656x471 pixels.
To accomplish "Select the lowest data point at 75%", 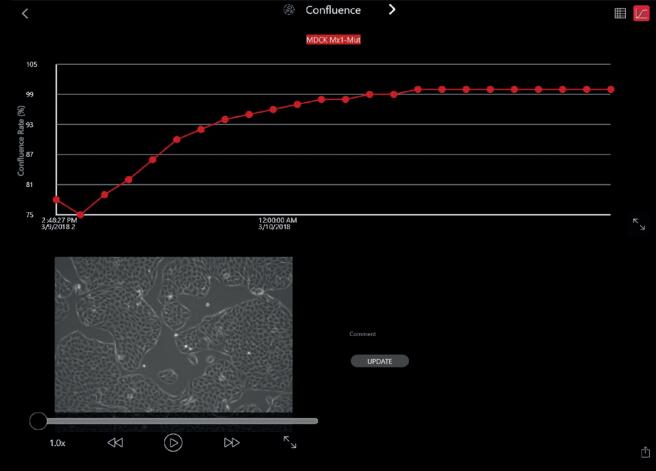I will point(81,214).
